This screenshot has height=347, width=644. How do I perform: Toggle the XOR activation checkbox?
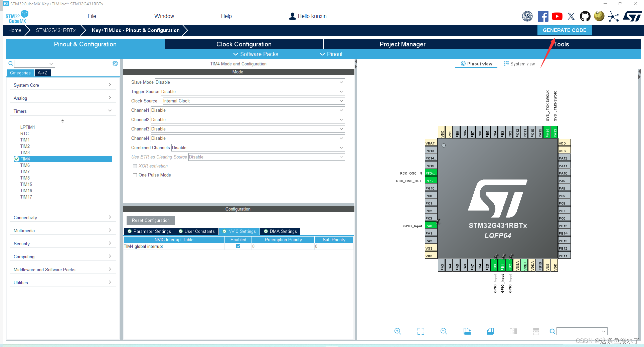135,166
